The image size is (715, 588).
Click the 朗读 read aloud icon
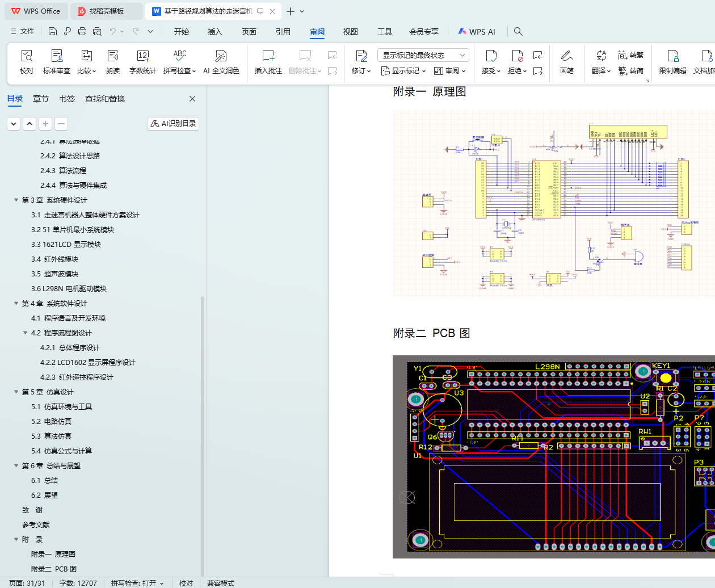point(113,61)
